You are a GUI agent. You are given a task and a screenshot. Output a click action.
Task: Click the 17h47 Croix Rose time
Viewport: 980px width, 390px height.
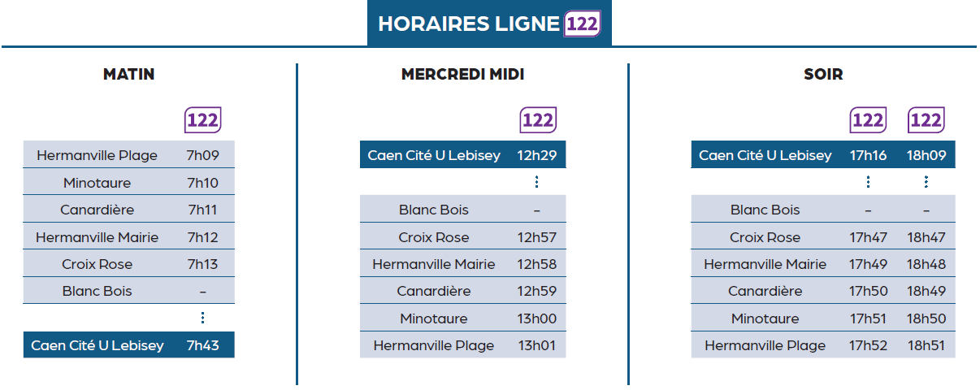[868, 237]
